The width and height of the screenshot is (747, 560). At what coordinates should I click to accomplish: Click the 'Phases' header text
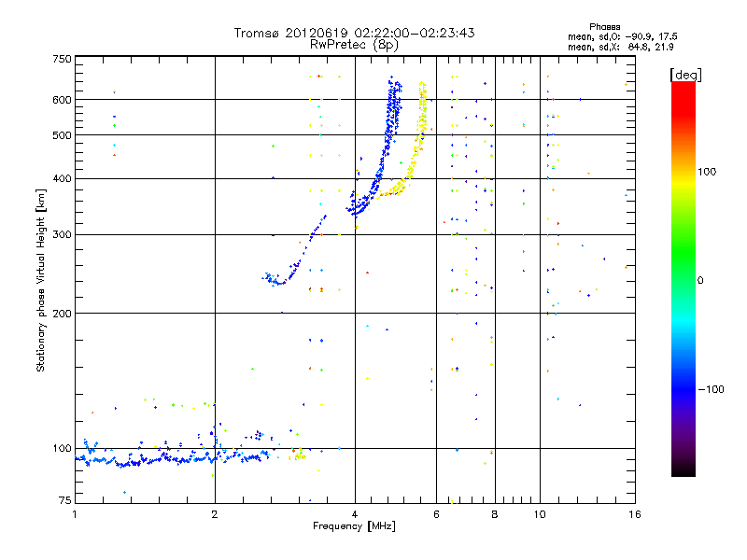pyautogui.click(x=604, y=27)
